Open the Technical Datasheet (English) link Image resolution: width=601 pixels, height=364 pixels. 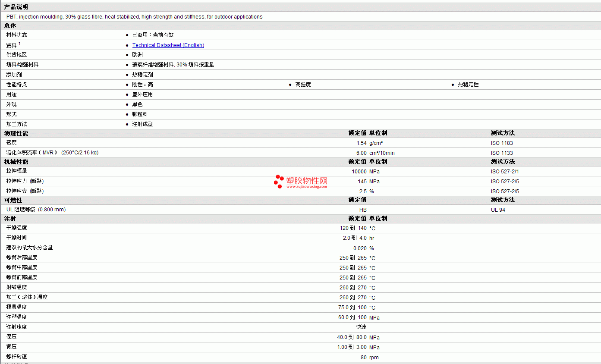[168, 45]
